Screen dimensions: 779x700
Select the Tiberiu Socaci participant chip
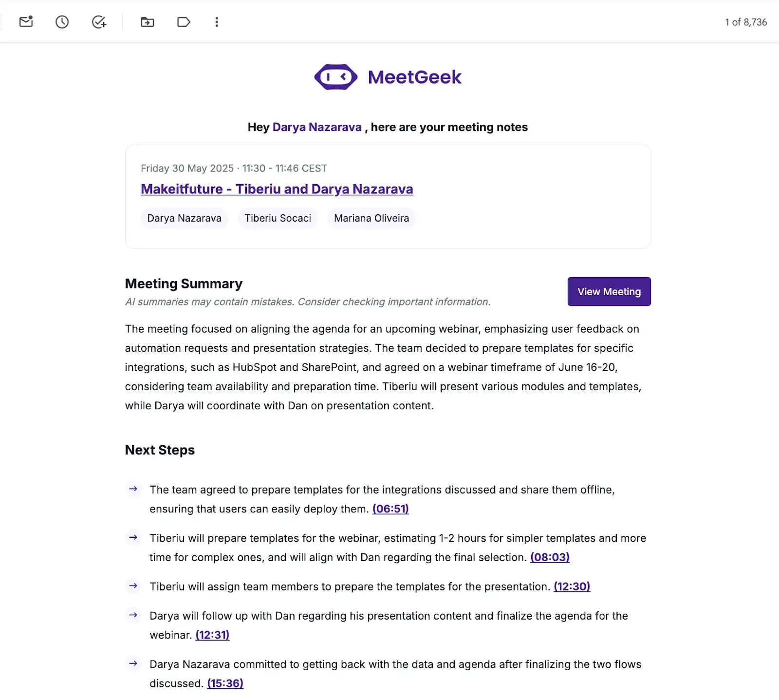pos(278,218)
